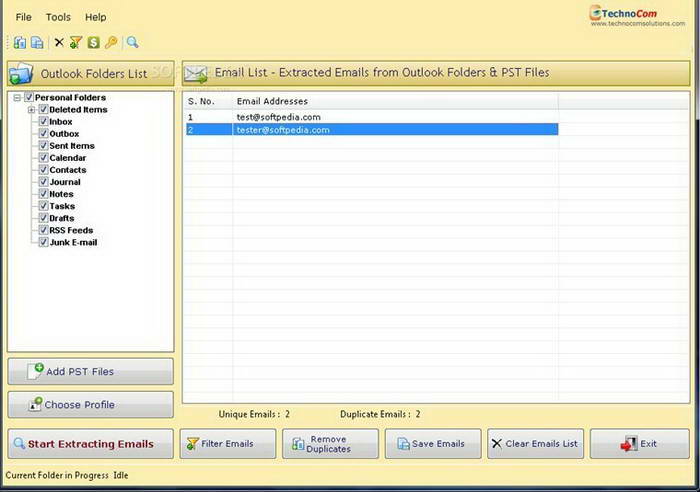
Task: Toggle the Calendar folder checkbox
Action: [43, 157]
